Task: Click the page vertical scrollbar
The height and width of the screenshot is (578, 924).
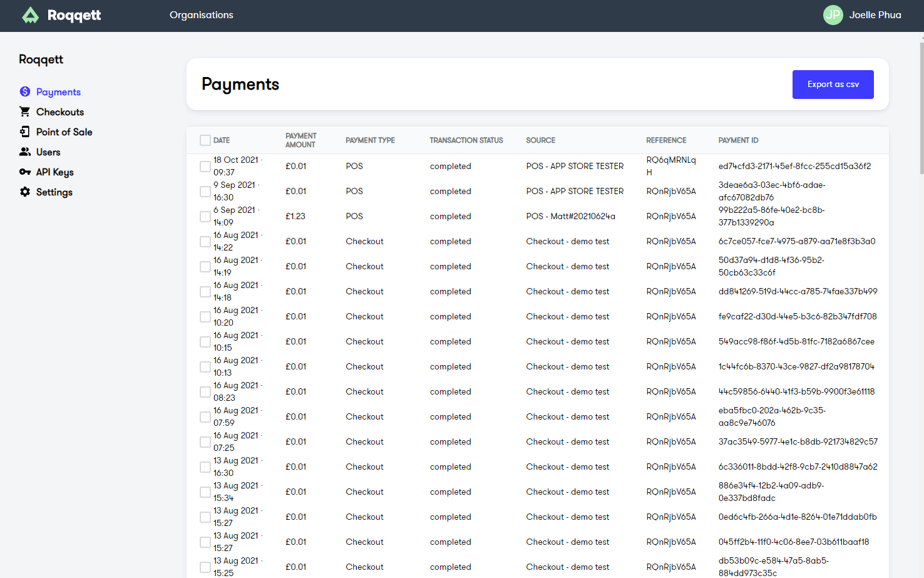Action: pos(921,106)
